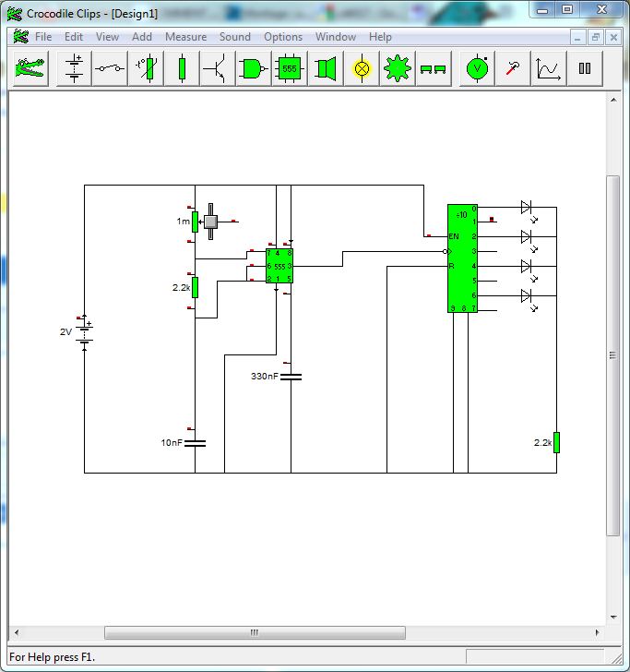Open the Window menu
Image resolution: width=630 pixels, height=672 pixels.
point(336,37)
